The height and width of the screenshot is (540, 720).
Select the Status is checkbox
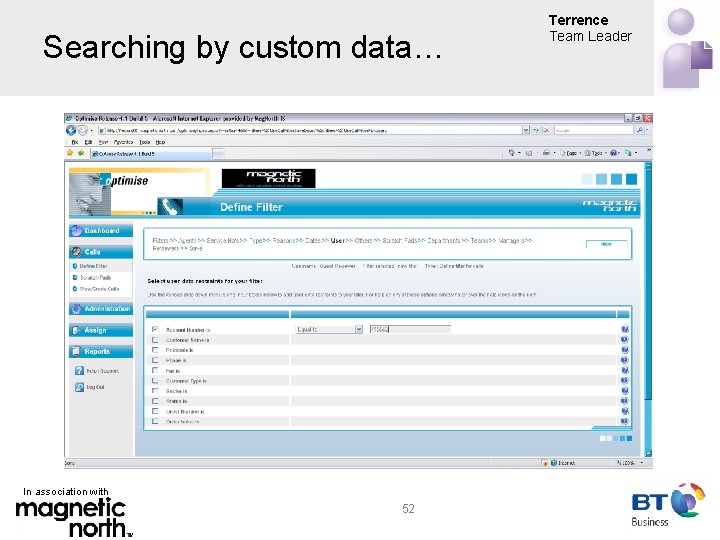pyautogui.click(x=155, y=401)
